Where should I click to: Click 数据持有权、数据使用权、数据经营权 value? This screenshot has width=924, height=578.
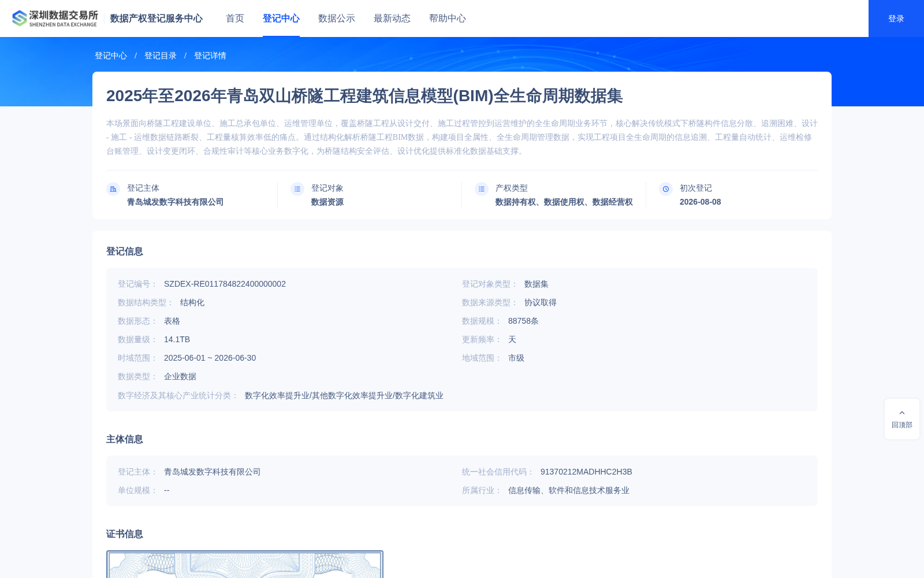tap(564, 202)
